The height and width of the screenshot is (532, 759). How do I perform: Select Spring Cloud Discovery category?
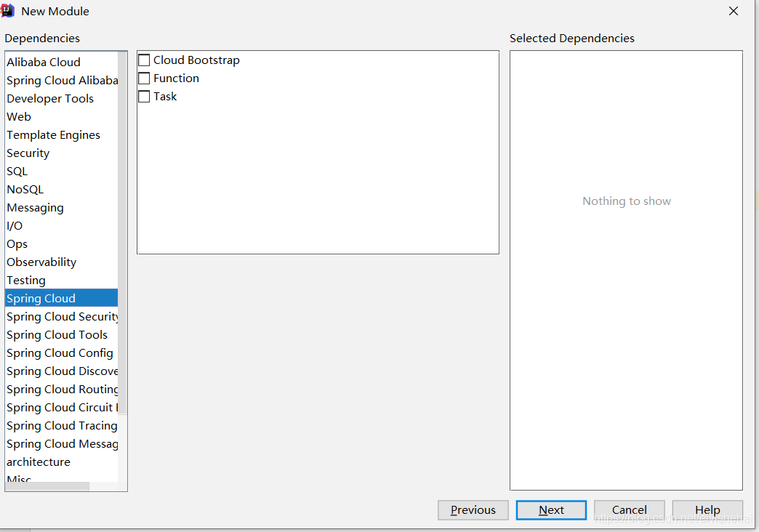pyautogui.click(x=62, y=371)
